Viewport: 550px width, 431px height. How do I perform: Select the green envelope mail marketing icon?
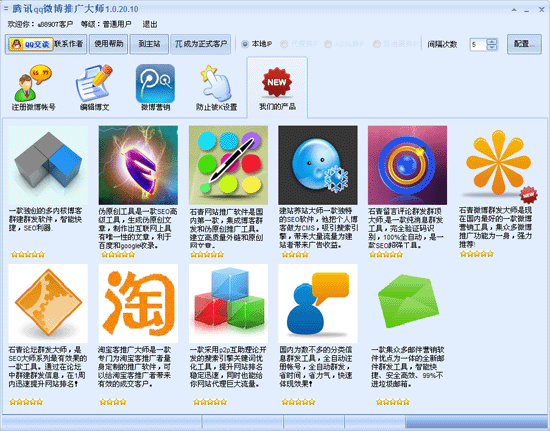coord(407,302)
